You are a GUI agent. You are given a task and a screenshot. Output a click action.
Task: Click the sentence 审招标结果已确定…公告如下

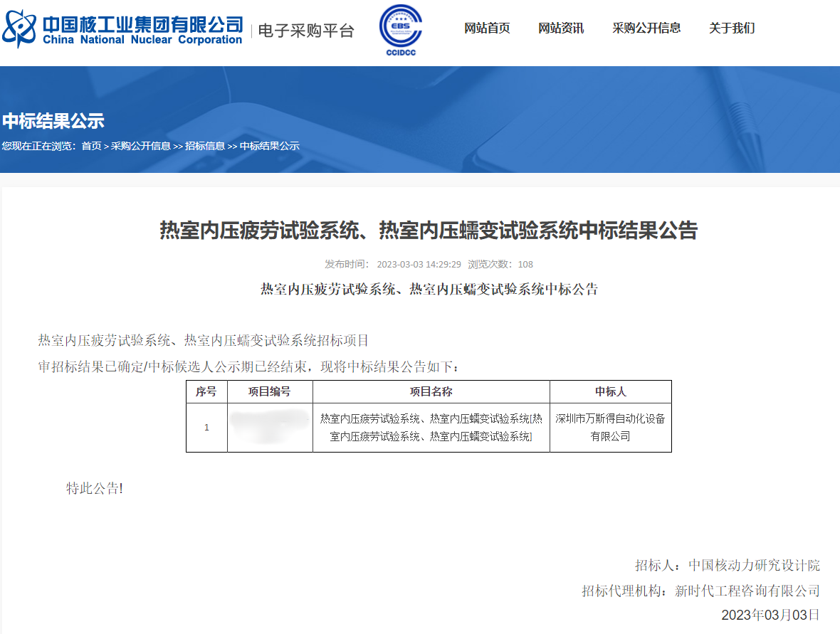click(x=248, y=366)
